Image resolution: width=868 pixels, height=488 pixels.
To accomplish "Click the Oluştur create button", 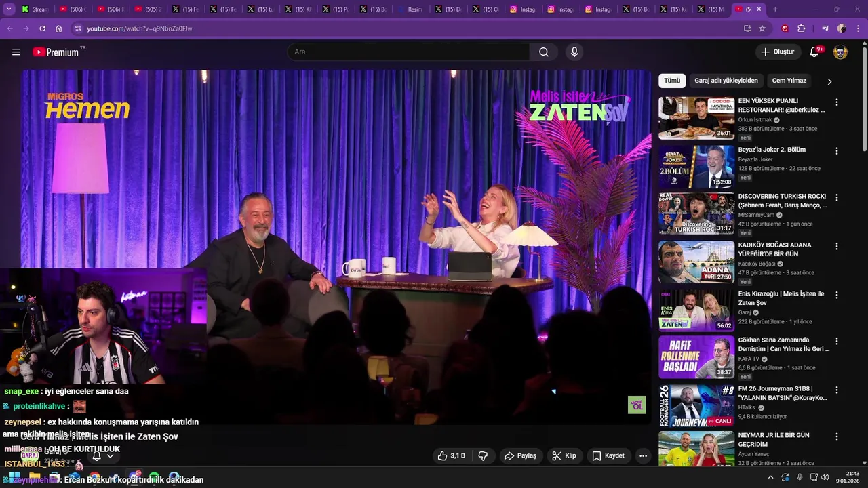I will pos(777,52).
